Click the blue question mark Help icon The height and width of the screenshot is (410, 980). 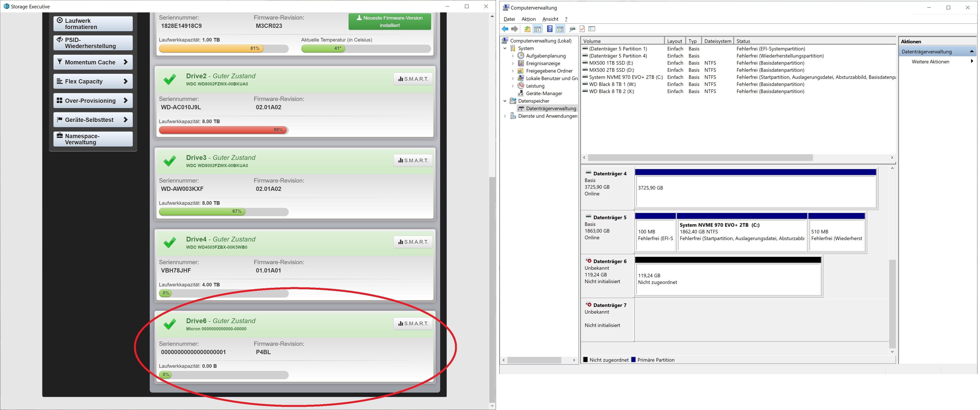point(549,29)
